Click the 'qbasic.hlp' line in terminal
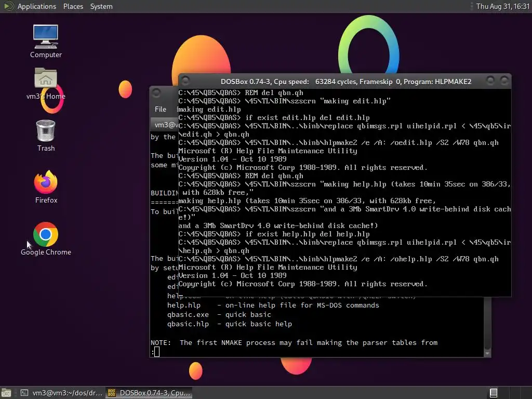Image resolution: width=532 pixels, height=399 pixels. tap(229, 324)
